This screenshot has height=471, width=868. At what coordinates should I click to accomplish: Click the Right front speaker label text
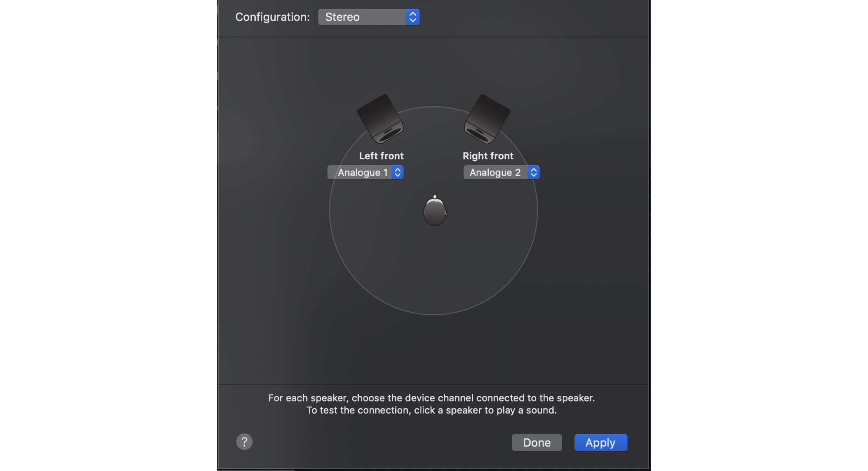click(x=488, y=155)
